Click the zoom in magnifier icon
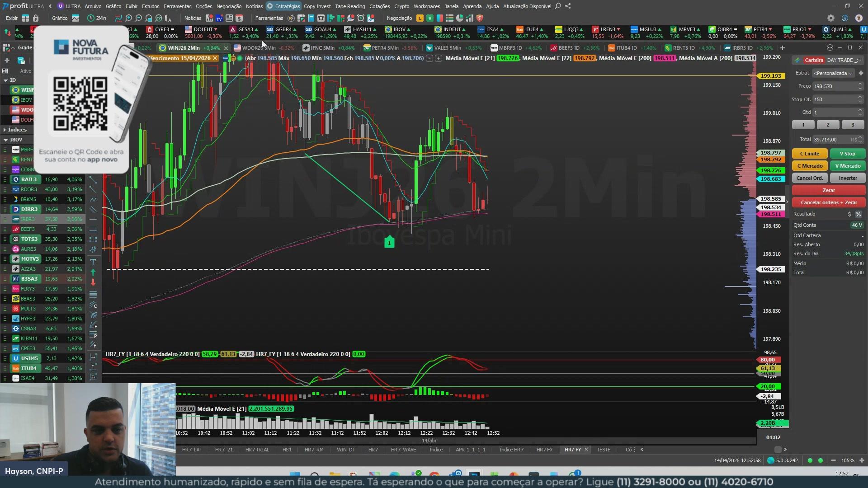 tap(128, 18)
